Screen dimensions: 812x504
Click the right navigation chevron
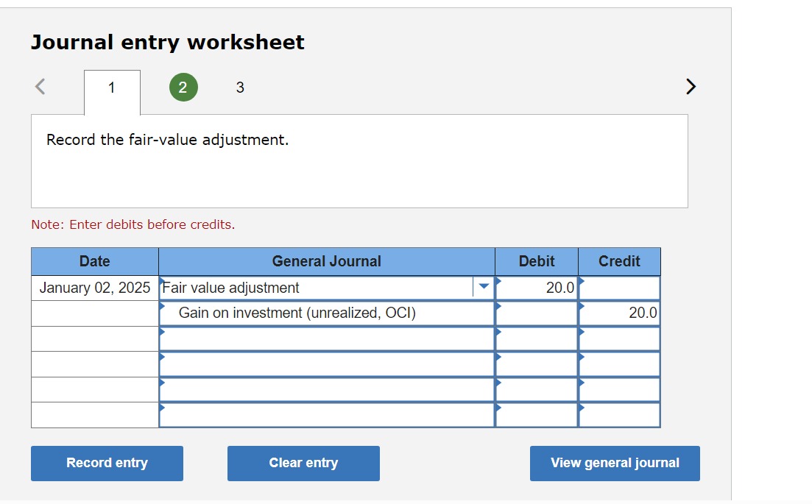click(x=691, y=86)
